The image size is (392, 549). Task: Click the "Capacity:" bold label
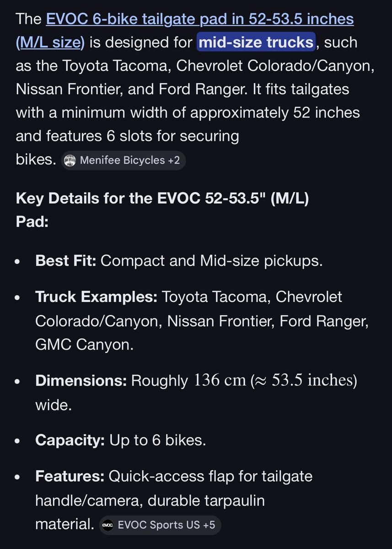point(70,440)
